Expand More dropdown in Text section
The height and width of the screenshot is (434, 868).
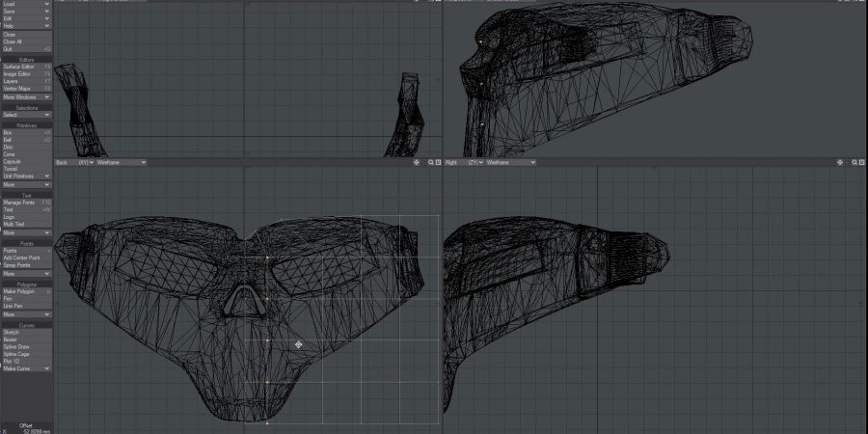tap(26, 232)
